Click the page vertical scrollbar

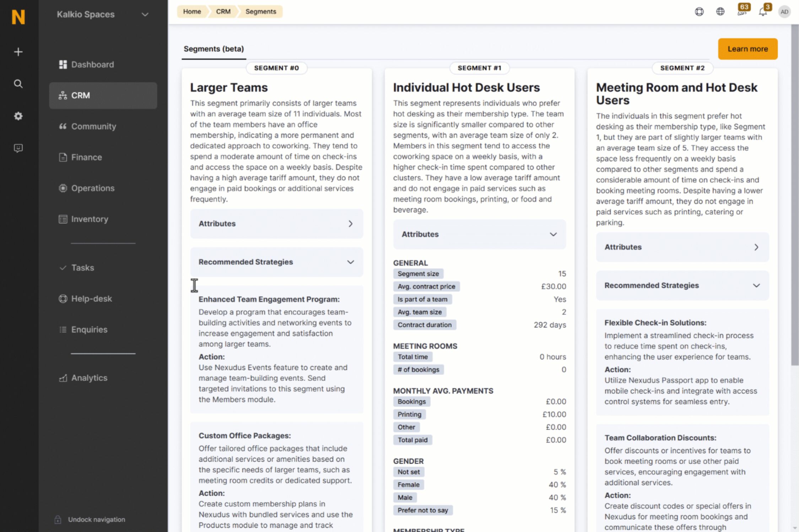click(x=795, y=195)
